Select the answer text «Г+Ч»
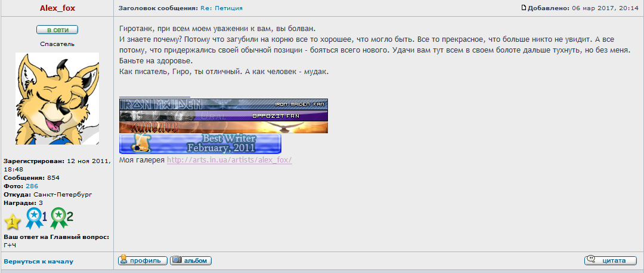The image size is (644, 273). (10, 245)
